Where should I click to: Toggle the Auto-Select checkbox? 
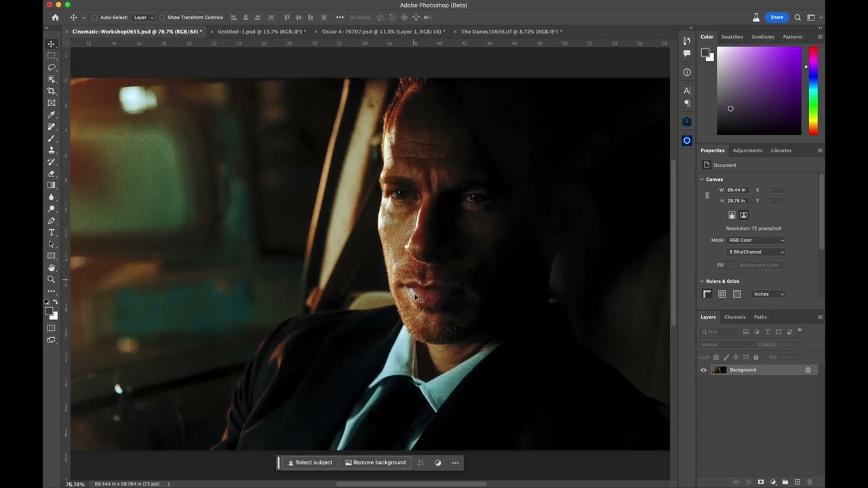click(94, 18)
